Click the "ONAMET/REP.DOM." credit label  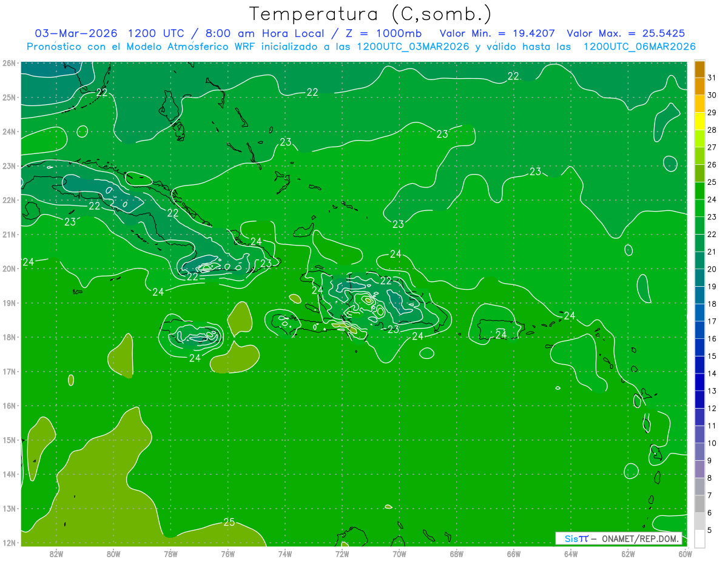tap(641, 538)
